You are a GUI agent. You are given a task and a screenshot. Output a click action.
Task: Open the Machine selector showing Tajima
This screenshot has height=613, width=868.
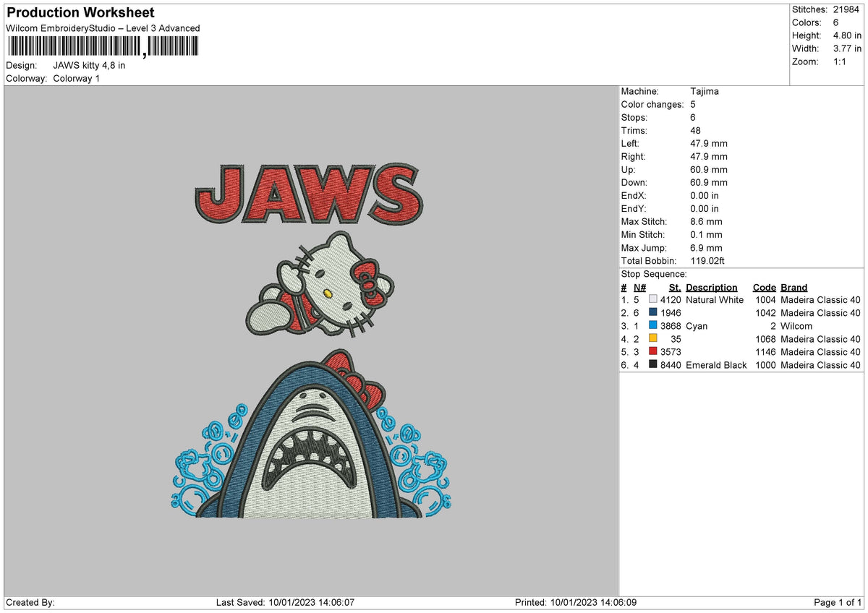[704, 91]
